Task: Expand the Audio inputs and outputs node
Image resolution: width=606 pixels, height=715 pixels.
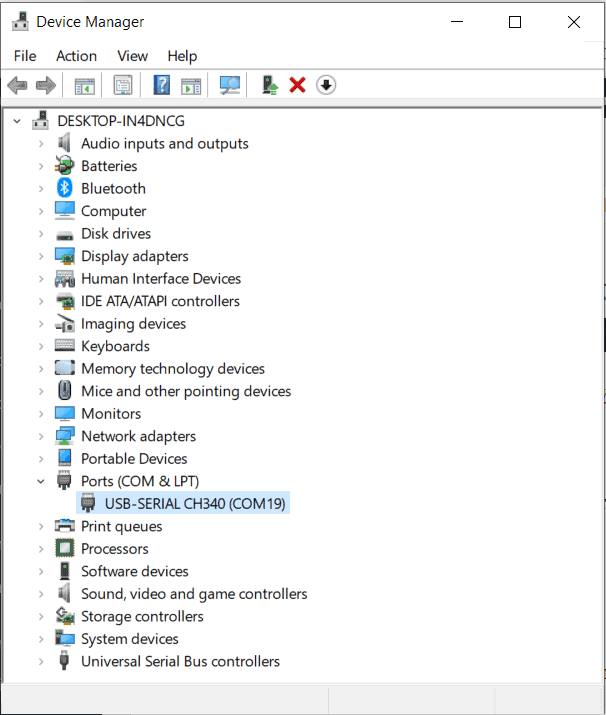Action: coord(41,144)
